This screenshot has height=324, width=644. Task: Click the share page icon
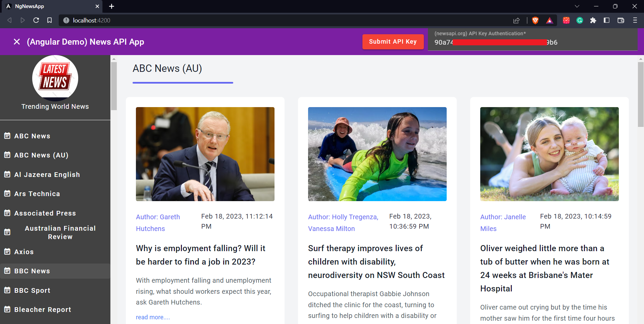click(x=516, y=20)
